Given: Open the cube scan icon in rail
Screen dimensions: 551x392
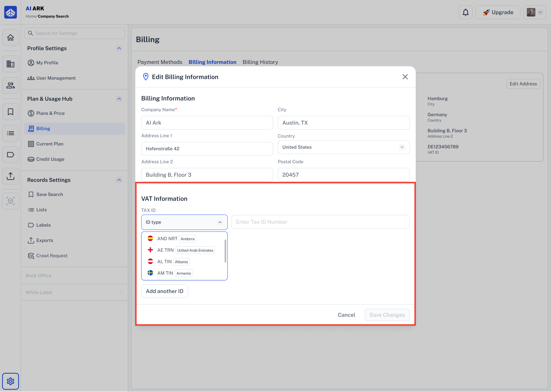Looking at the screenshot, I should [10, 201].
